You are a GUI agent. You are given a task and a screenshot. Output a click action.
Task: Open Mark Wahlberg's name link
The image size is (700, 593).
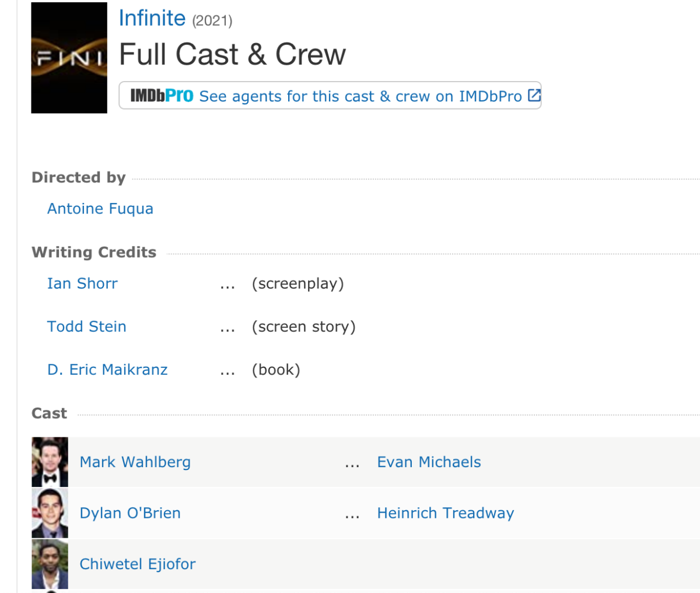135,462
